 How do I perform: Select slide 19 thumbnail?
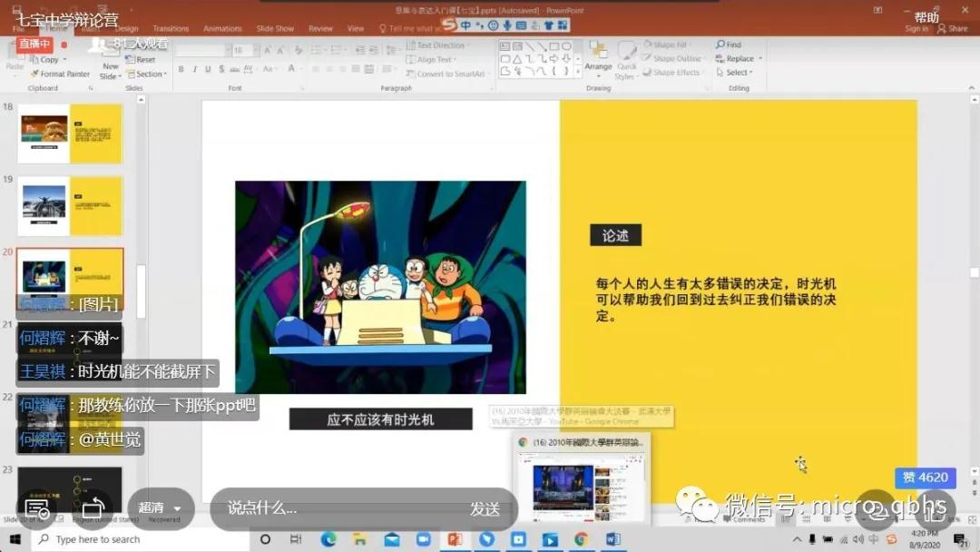click(x=70, y=206)
